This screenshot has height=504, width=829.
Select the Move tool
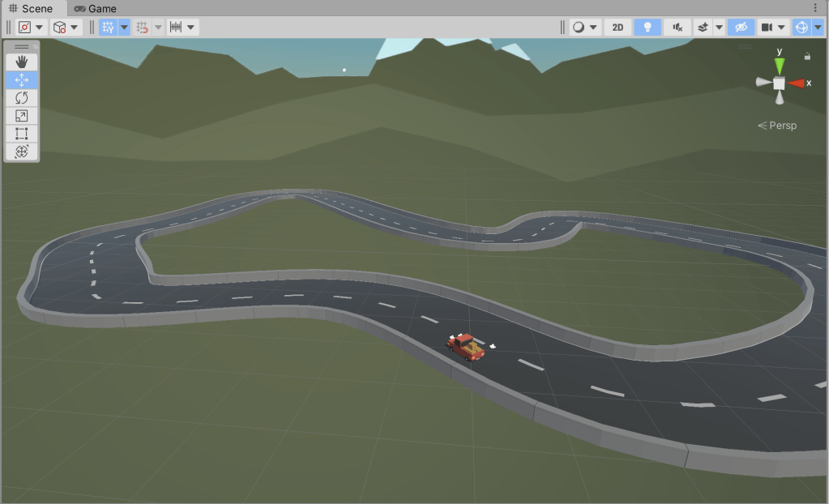tap(22, 80)
